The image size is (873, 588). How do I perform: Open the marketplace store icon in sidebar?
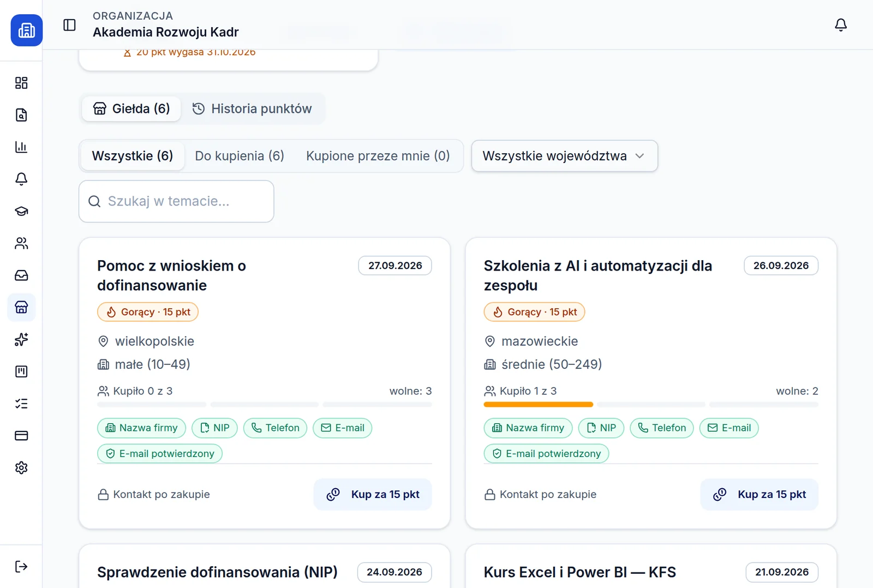pyautogui.click(x=21, y=308)
